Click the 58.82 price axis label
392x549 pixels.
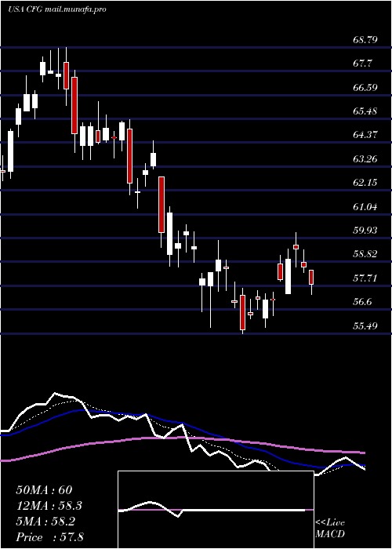(365, 254)
